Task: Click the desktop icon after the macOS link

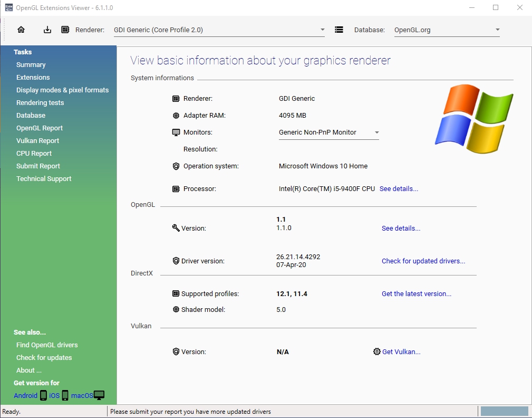Action: click(x=99, y=395)
